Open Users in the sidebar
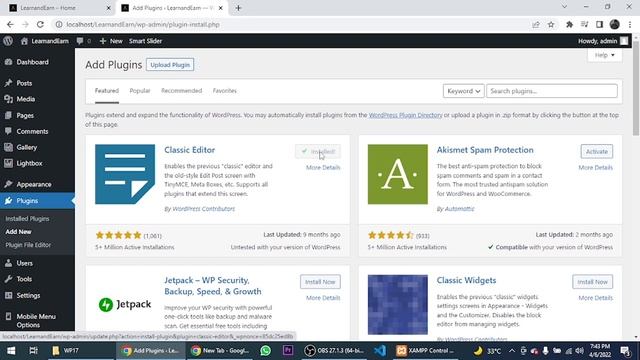 [x=24, y=263]
